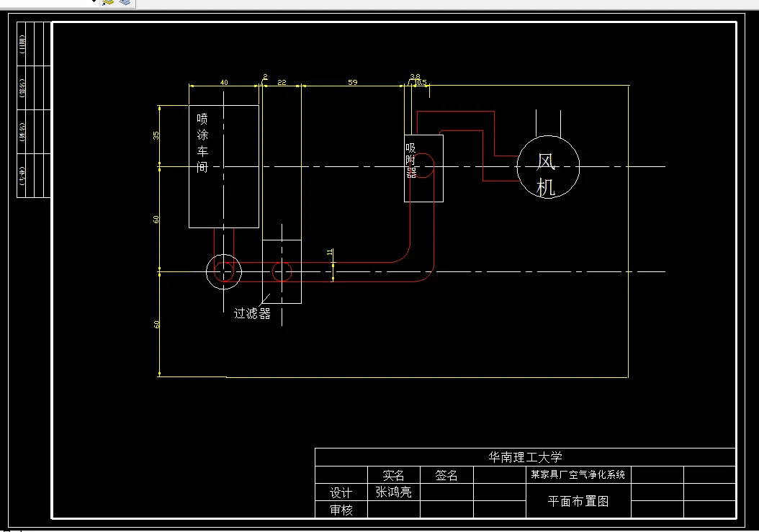Pick the horizontal dimension value 40

(x=224, y=82)
